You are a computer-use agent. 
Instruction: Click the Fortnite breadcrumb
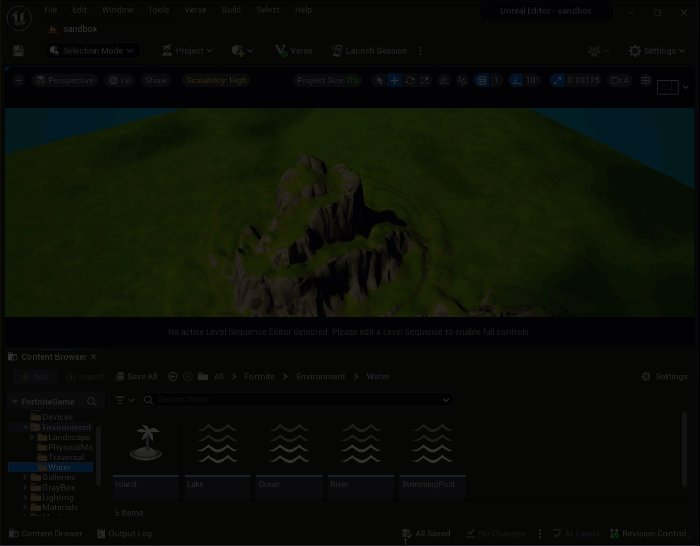[259, 377]
